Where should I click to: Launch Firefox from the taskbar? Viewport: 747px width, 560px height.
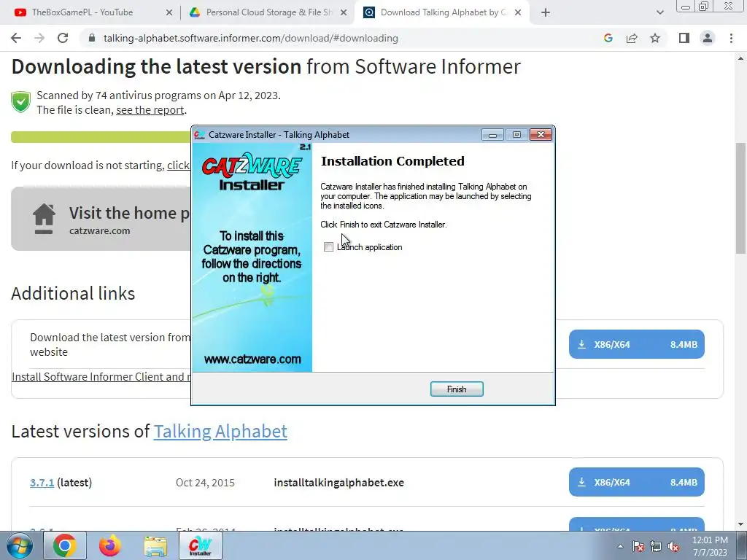click(x=110, y=545)
